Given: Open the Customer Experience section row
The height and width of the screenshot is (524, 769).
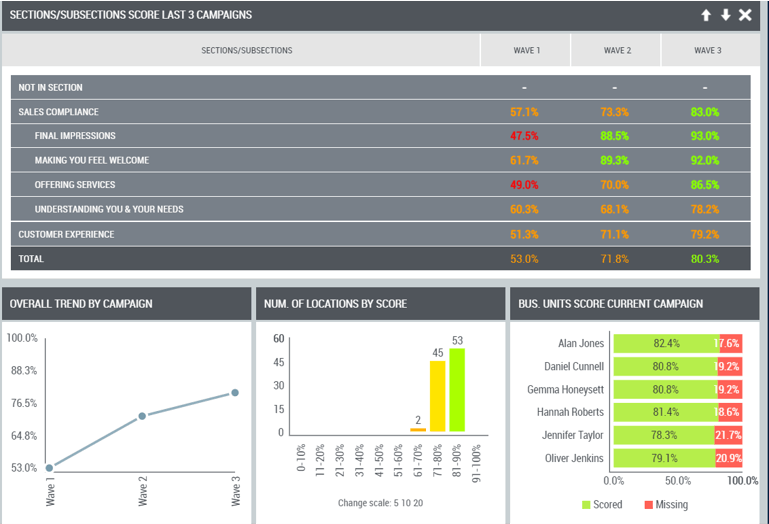Looking at the screenshot, I should [381, 235].
